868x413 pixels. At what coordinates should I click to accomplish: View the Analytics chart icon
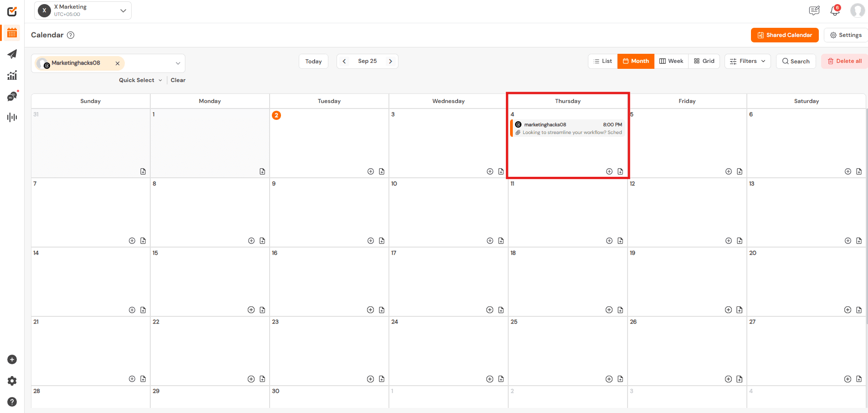click(12, 75)
